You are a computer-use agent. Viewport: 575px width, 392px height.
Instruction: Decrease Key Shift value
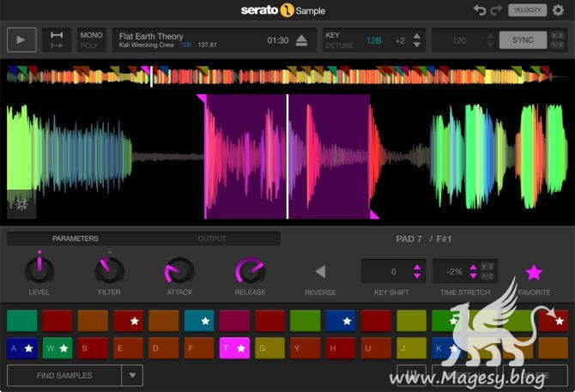pos(417,276)
